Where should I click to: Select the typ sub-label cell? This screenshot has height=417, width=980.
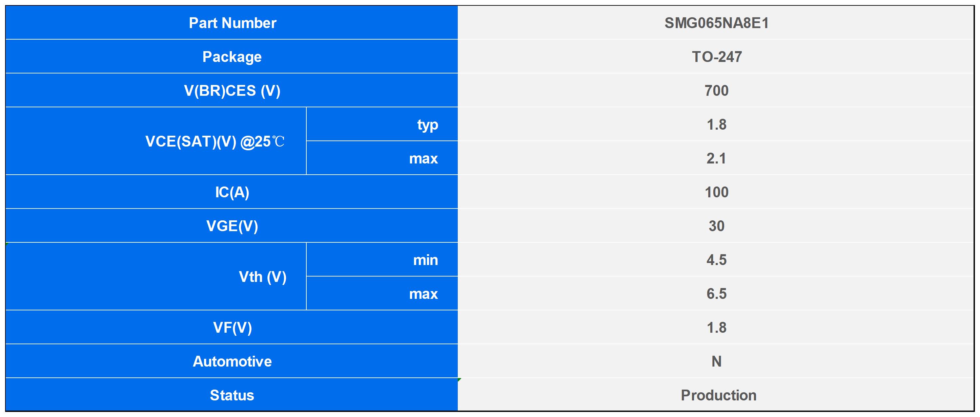pos(427,125)
